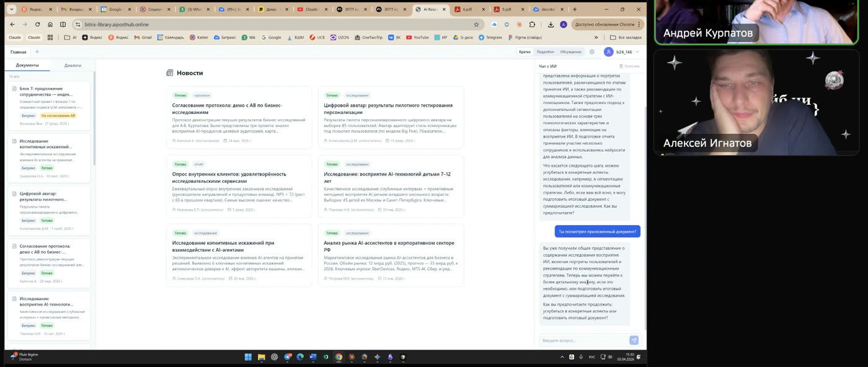The height and width of the screenshot is (367, 868).
Task: Open the BK bookmark
Action: click(394, 37)
